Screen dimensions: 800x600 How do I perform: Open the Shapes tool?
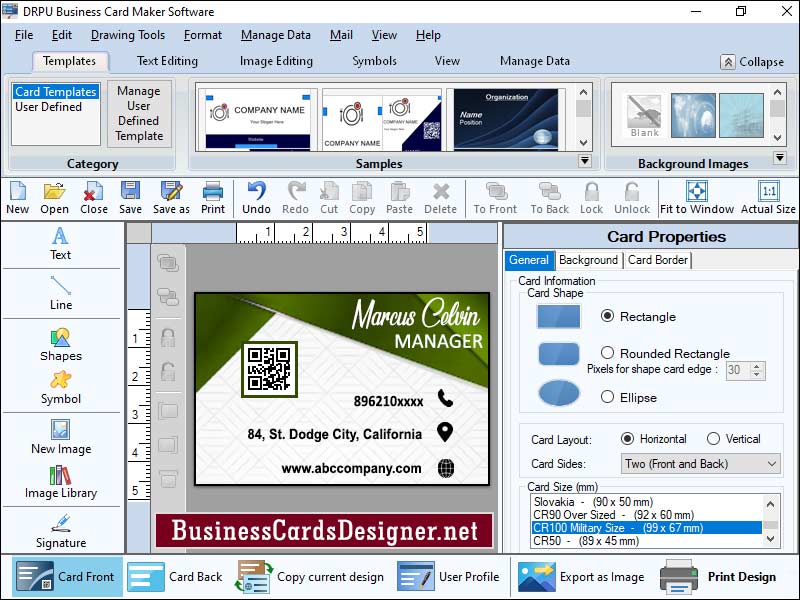60,347
